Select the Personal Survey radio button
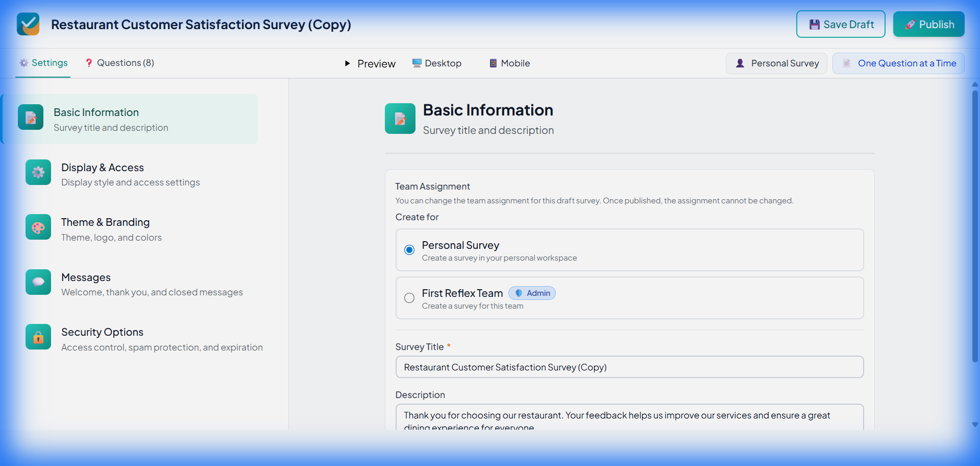This screenshot has width=980, height=466. 409,250
